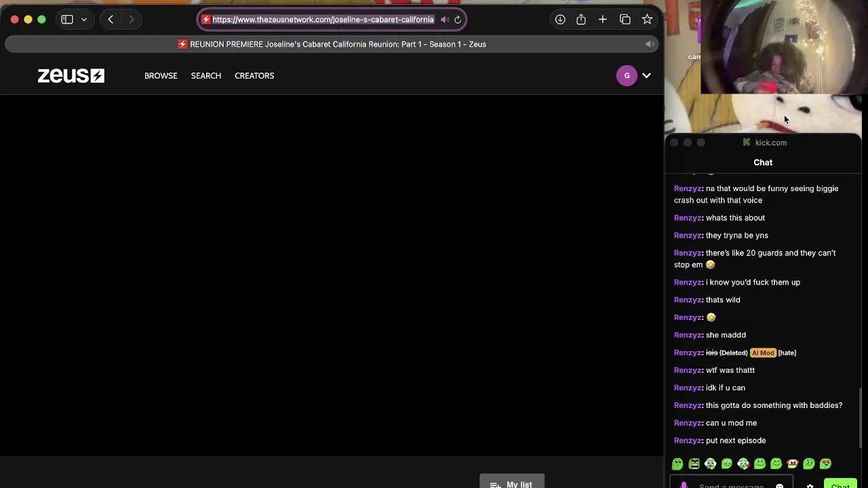This screenshot has height=488, width=868.
Task: Add a new tab with the plus icon
Action: click(x=602, y=20)
